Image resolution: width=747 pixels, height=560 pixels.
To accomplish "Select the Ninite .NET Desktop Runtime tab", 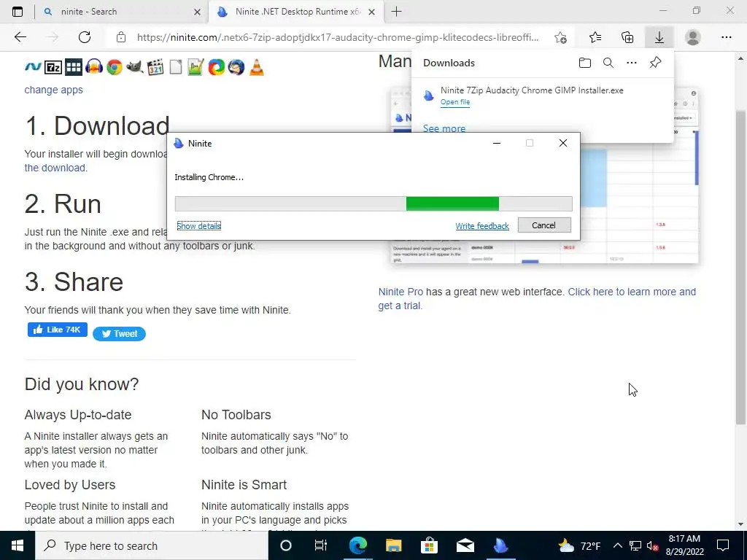I will pyautogui.click(x=295, y=12).
